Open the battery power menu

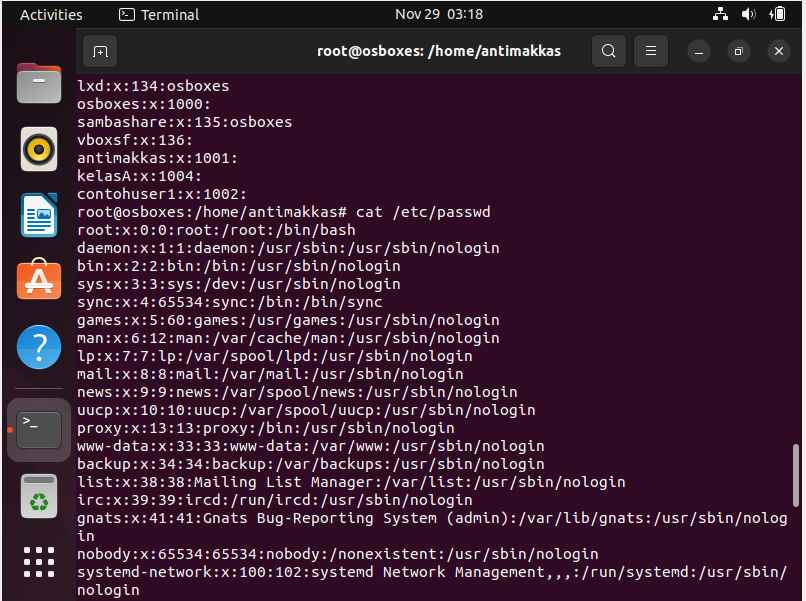[778, 14]
